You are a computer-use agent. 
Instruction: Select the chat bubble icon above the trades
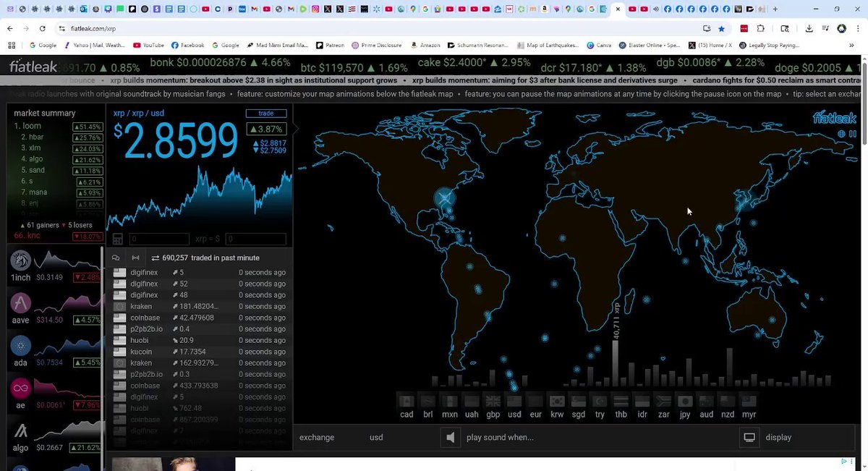(116, 258)
